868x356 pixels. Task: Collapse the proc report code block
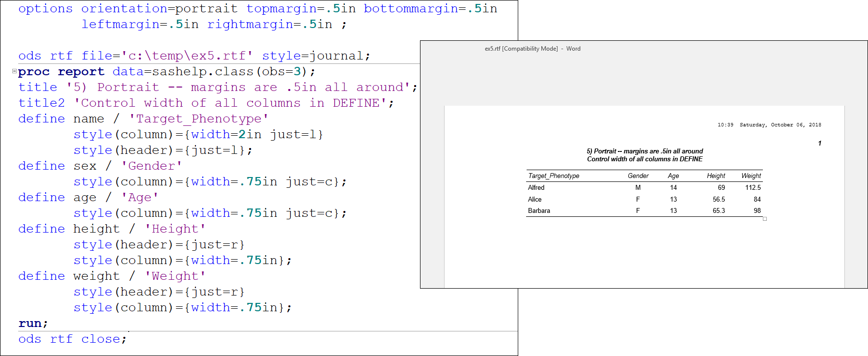(x=14, y=71)
